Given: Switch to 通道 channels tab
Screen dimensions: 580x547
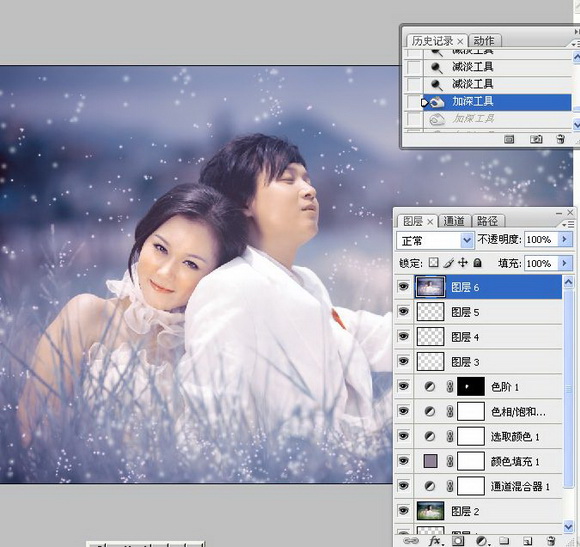Looking at the screenshot, I should tap(453, 221).
